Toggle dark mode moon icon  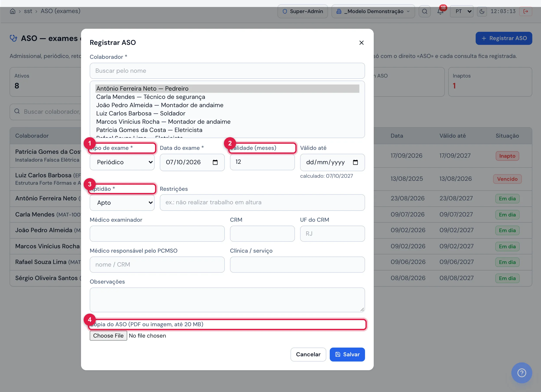(482, 11)
